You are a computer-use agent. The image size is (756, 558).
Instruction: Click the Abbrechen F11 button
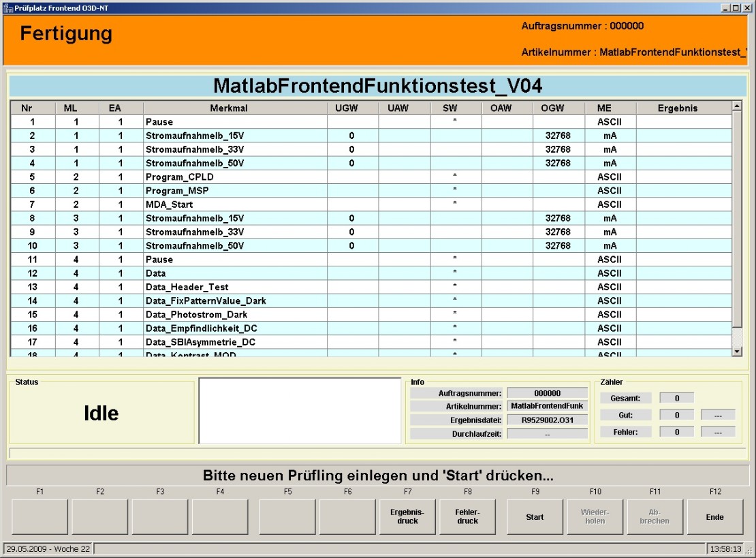655,516
